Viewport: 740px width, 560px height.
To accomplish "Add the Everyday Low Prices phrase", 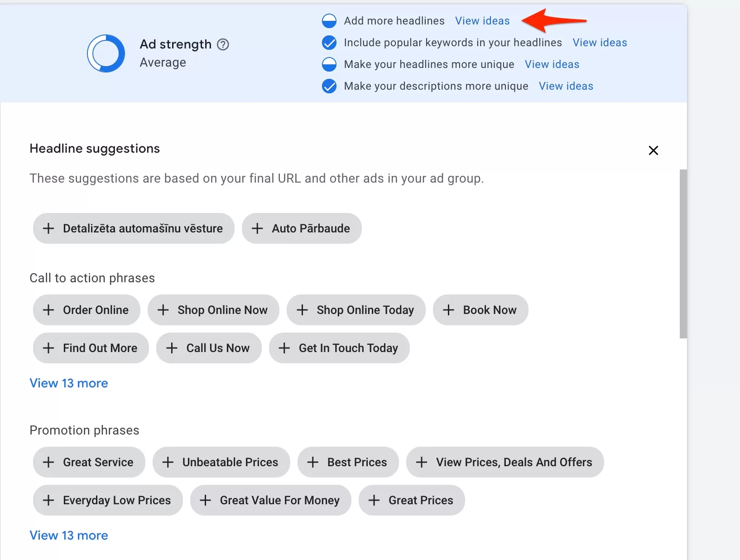I will click(x=108, y=500).
